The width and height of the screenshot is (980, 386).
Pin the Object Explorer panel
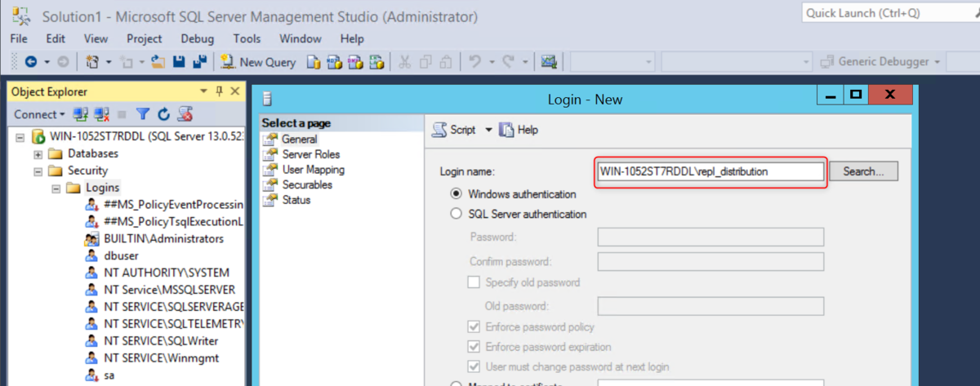[219, 91]
